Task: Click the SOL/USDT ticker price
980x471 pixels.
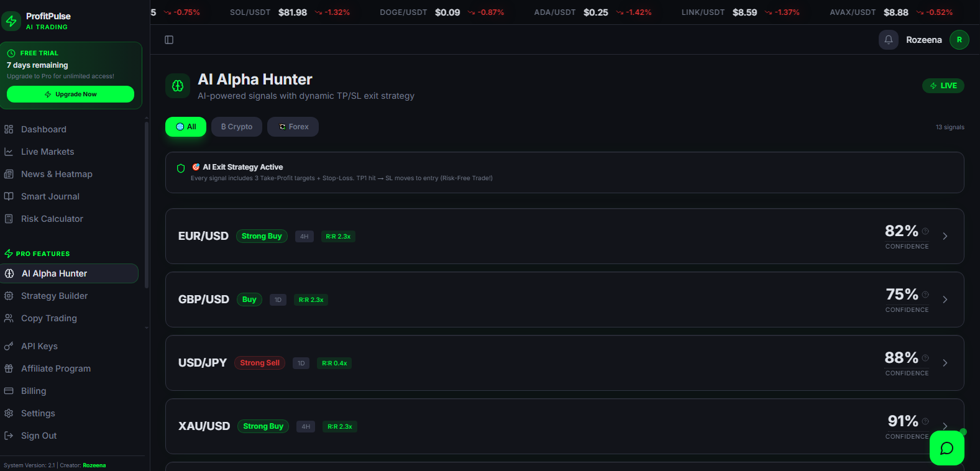Action: (x=293, y=12)
